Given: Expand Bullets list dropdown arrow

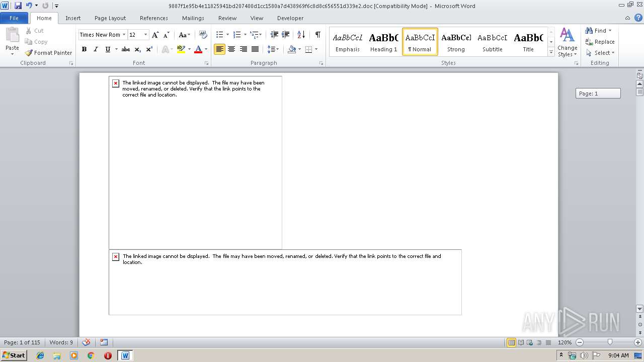Looking at the screenshot, I should tap(228, 35).
